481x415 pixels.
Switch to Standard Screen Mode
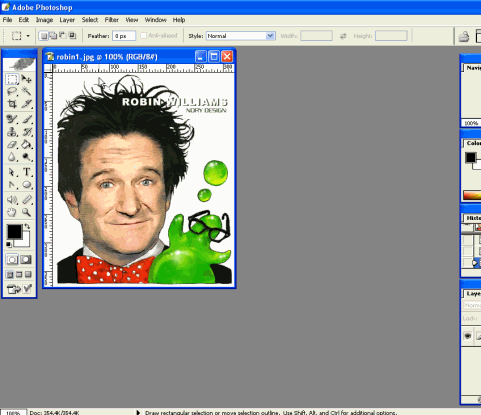[x=10, y=275]
